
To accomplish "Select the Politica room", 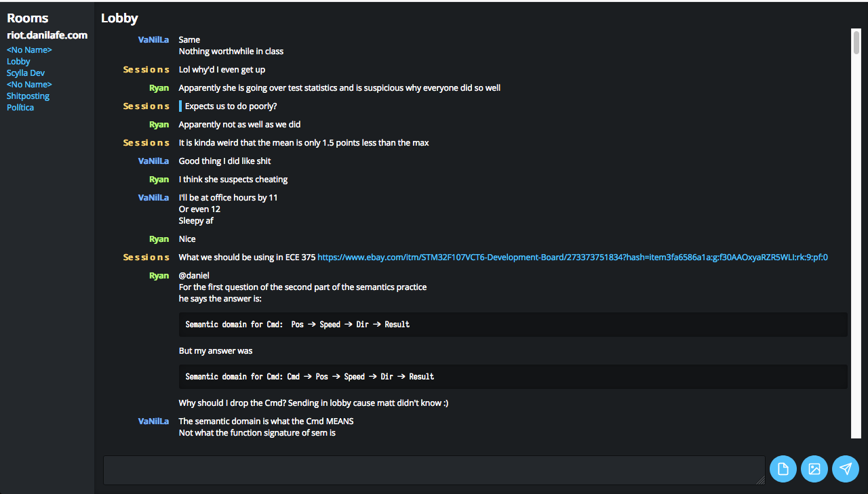I will click(x=20, y=108).
